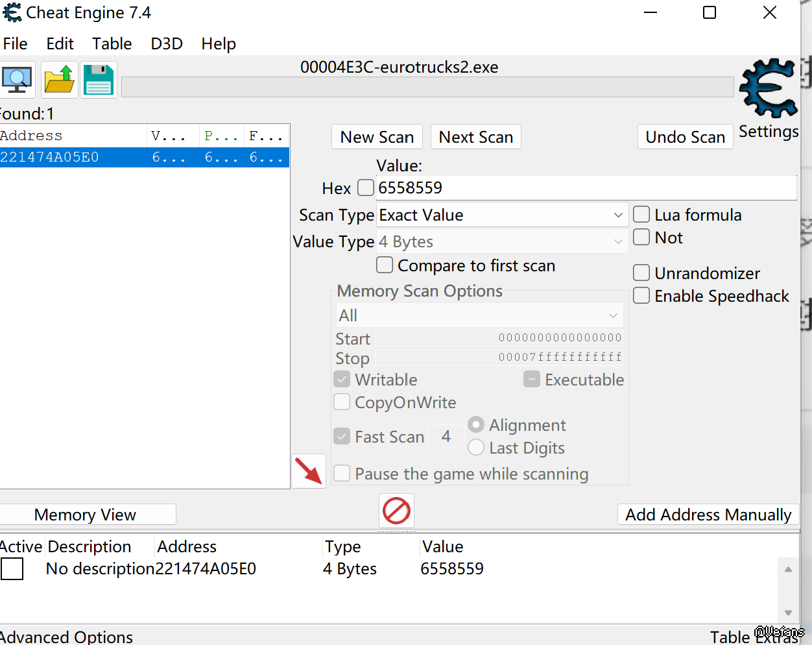The image size is (812, 645).
Task: Click address table scrollbar down arrow
Action: point(788,613)
